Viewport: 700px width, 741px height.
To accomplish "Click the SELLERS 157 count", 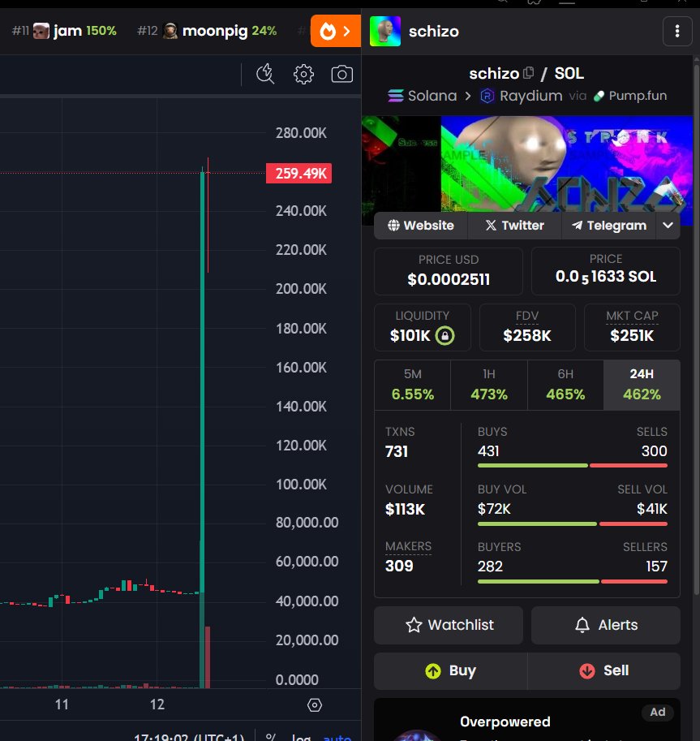I will point(656,567).
